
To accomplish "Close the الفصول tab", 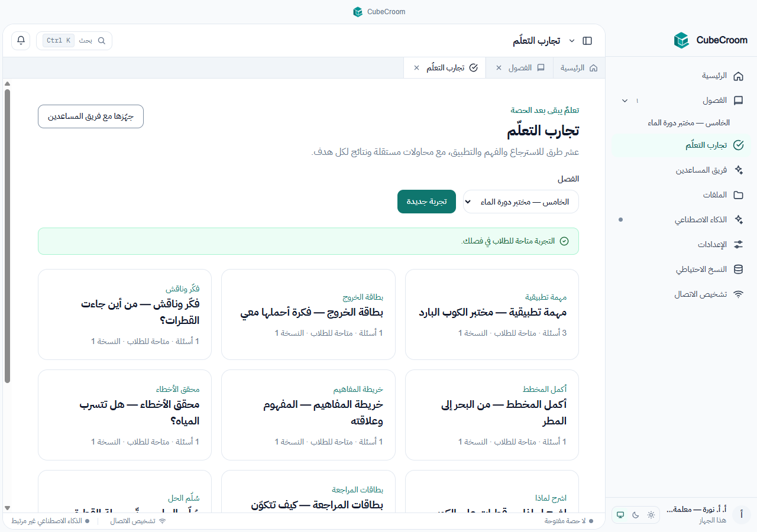I will coord(499,68).
